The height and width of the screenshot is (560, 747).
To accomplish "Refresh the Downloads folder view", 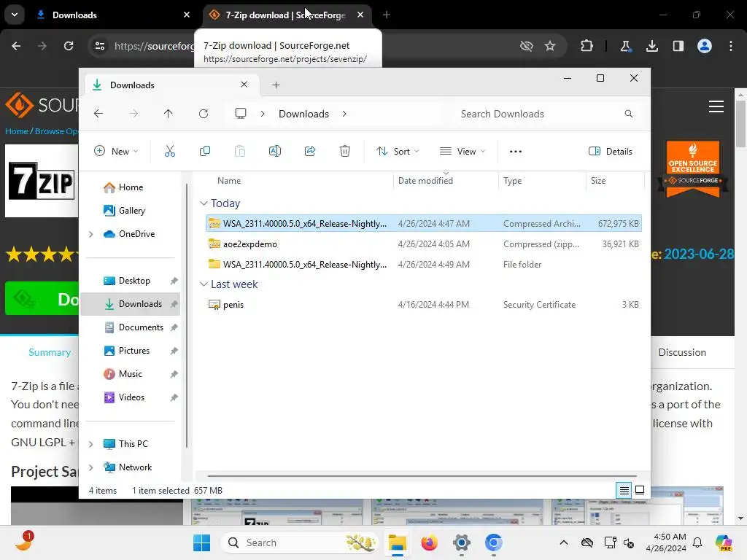I will coord(204,114).
